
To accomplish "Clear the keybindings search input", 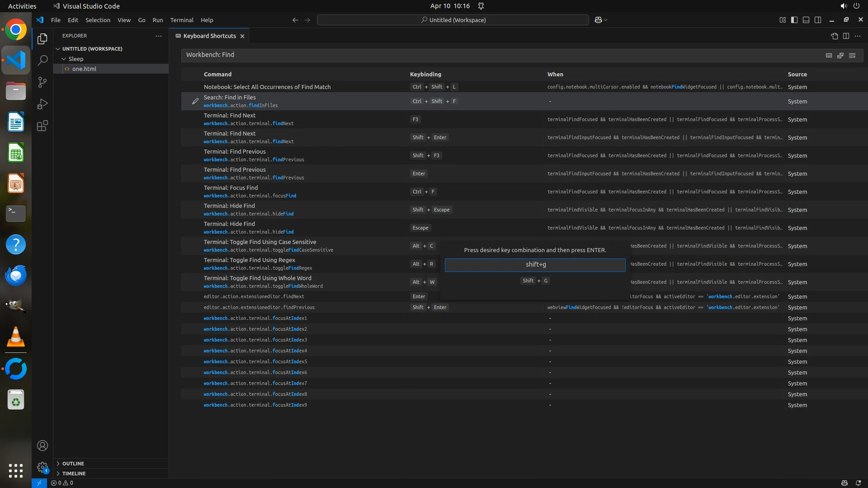I will [852, 55].
